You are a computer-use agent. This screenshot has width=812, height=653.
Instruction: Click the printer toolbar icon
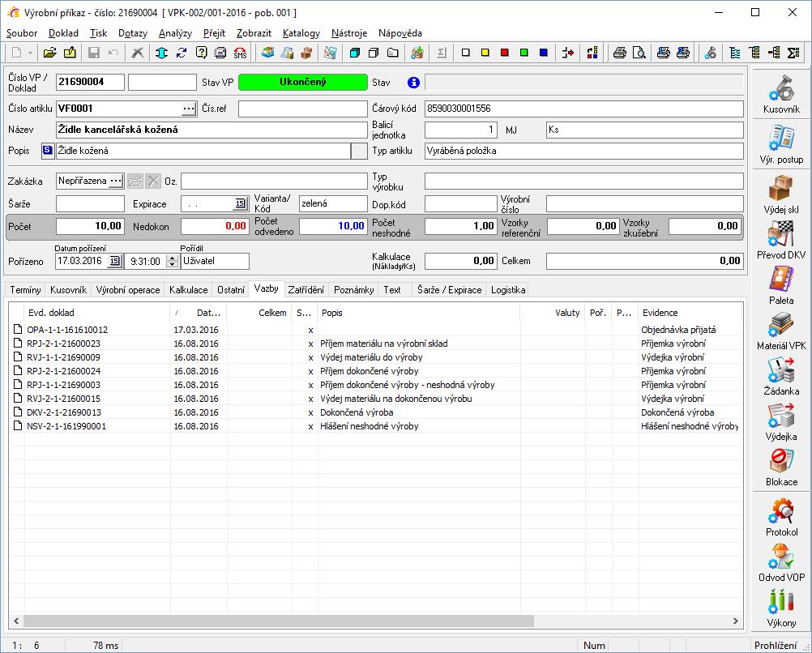coord(619,53)
